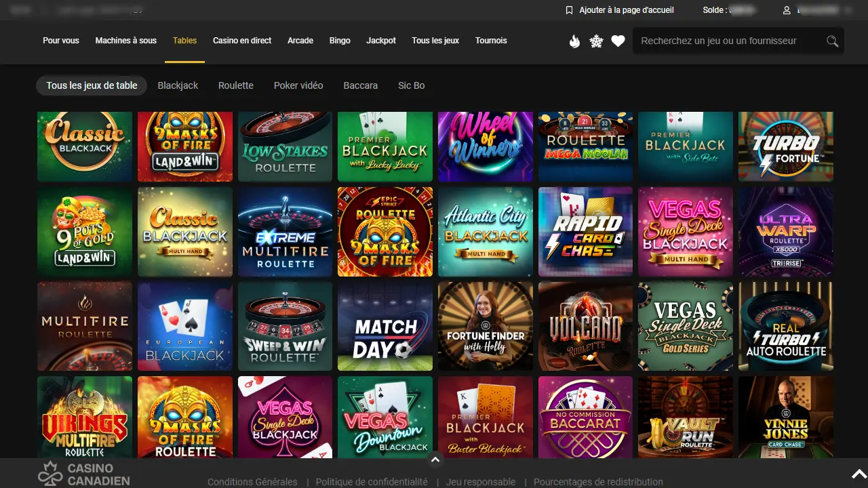
Task: Open Vinnie Jones Card Chase game
Action: coord(786,417)
